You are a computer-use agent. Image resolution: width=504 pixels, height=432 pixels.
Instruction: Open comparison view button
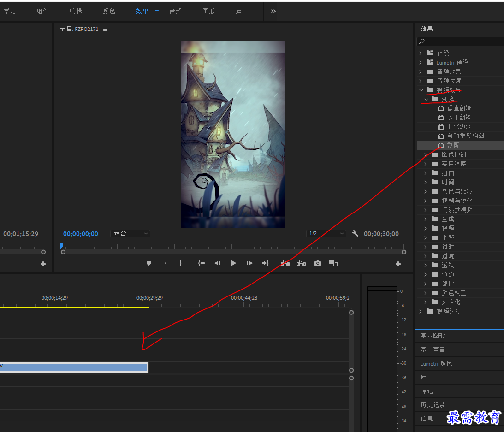point(334,263)
